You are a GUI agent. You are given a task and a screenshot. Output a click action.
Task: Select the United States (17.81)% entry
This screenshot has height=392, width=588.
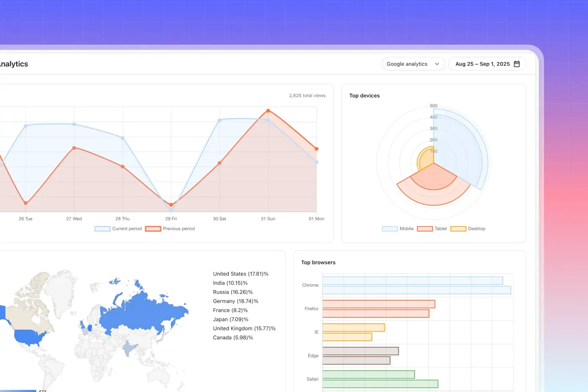click(240, 274)
